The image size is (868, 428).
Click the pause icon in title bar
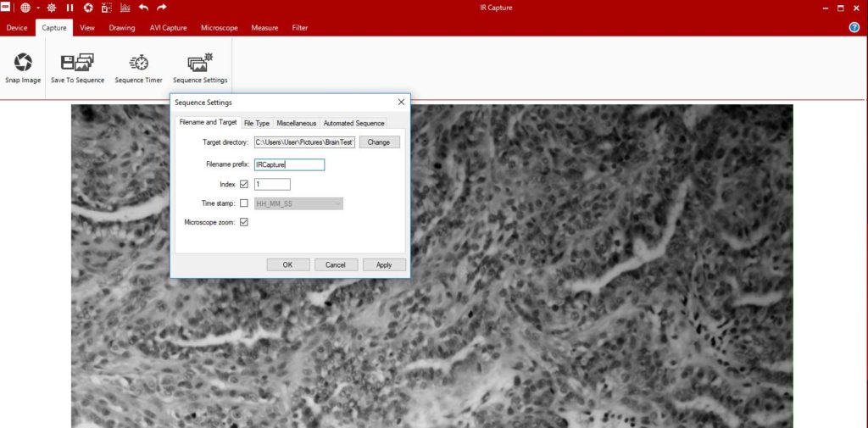tap(70, 8)
